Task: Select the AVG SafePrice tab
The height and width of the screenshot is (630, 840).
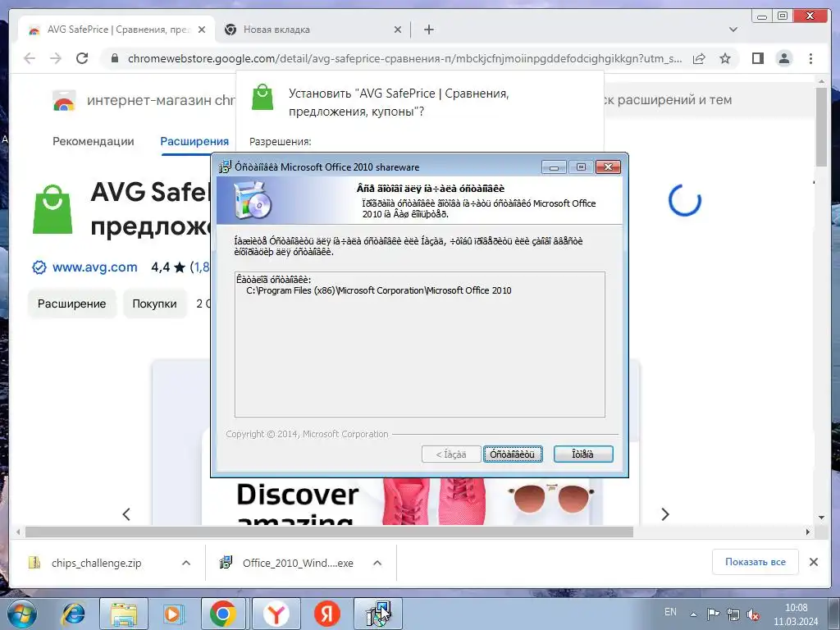Action: (x=116, y=30)
